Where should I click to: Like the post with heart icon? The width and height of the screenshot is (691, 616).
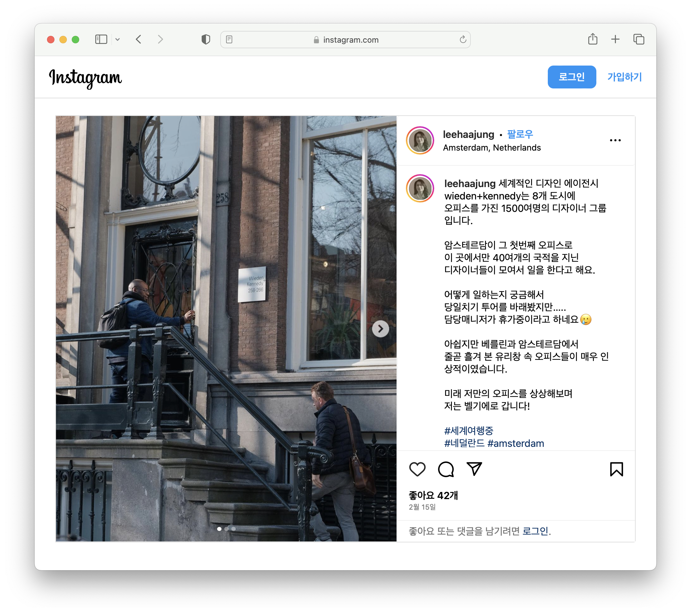click(x=417, y=469)
